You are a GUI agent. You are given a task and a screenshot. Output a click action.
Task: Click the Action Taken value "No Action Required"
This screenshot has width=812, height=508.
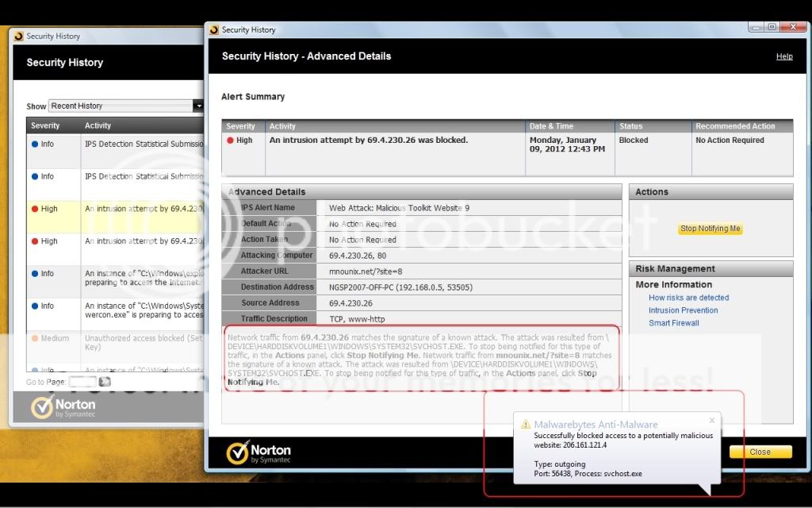362,240
